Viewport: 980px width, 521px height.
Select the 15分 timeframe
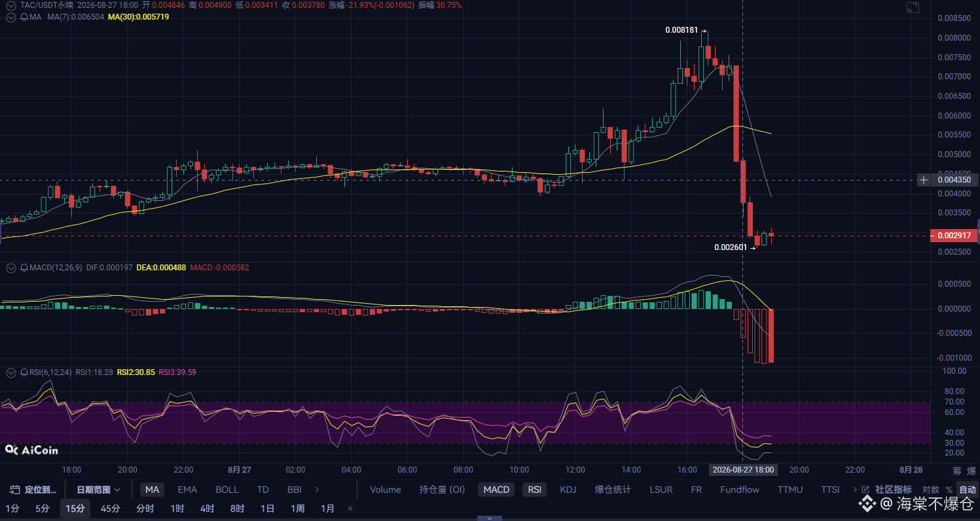click(x=75, y=509)
